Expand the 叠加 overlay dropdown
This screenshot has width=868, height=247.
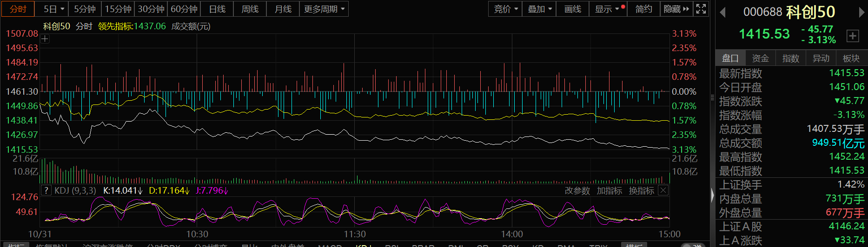click(x=539, y=9)
